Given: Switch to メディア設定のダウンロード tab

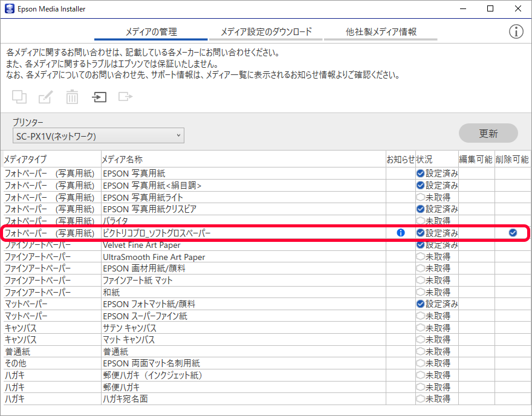Looking at the screenshot, I should pos(266,32).
